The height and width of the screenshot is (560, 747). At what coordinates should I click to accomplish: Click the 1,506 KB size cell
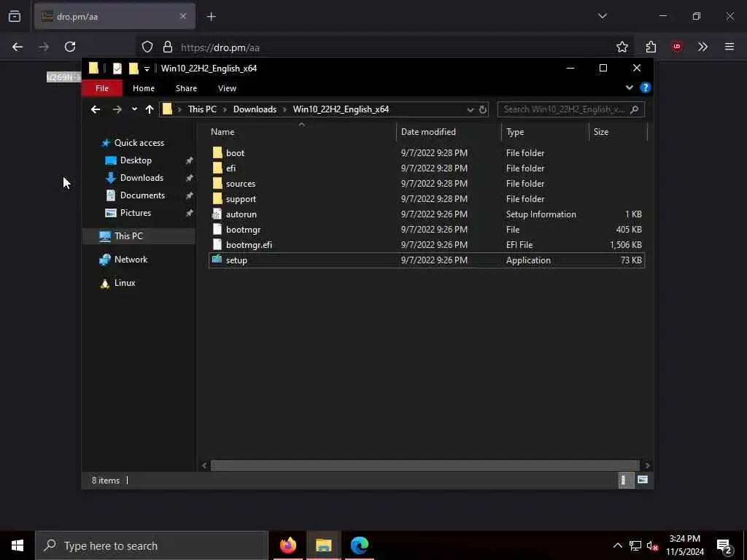click(x=625, y=245)
